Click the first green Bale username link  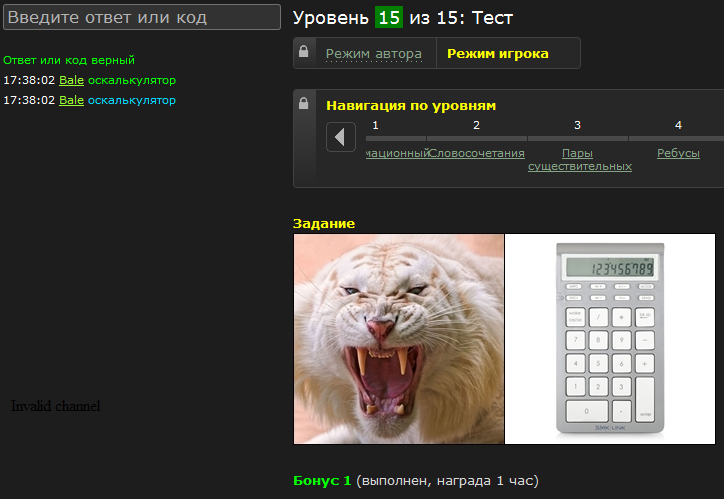72,80
